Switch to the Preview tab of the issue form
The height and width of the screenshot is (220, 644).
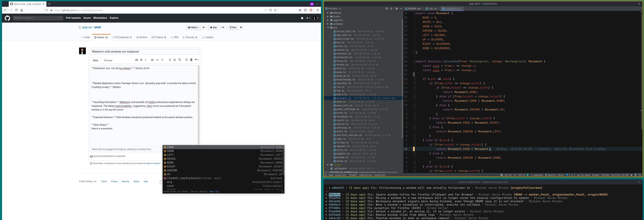[x=108, y=60]
